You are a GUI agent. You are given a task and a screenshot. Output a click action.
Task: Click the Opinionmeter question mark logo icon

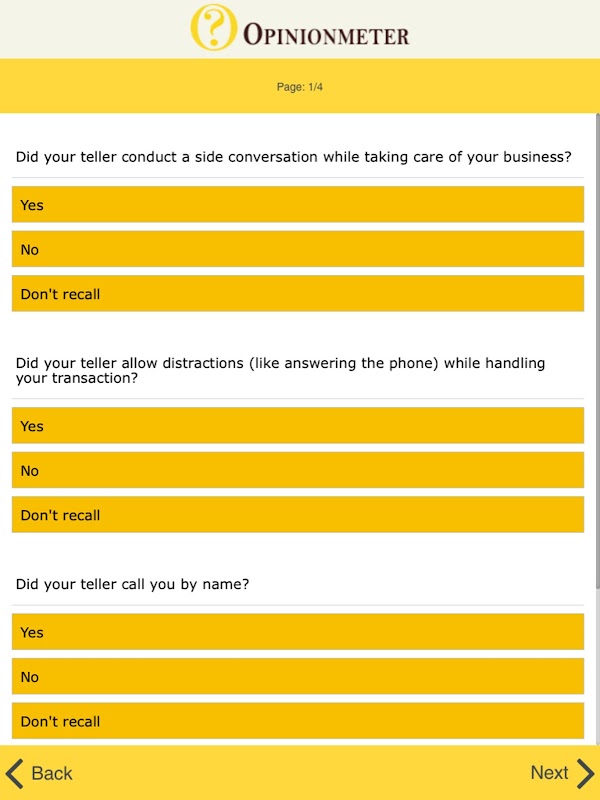coord(213,27)
